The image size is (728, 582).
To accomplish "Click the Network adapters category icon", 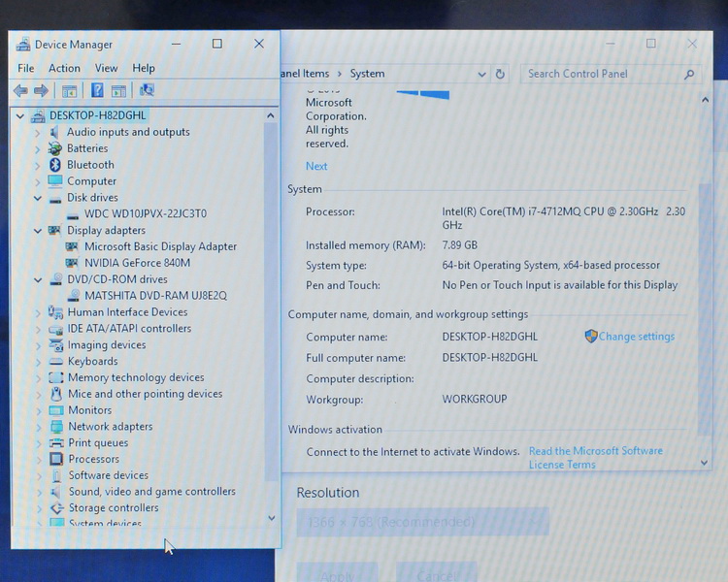I will click(56, 427).
